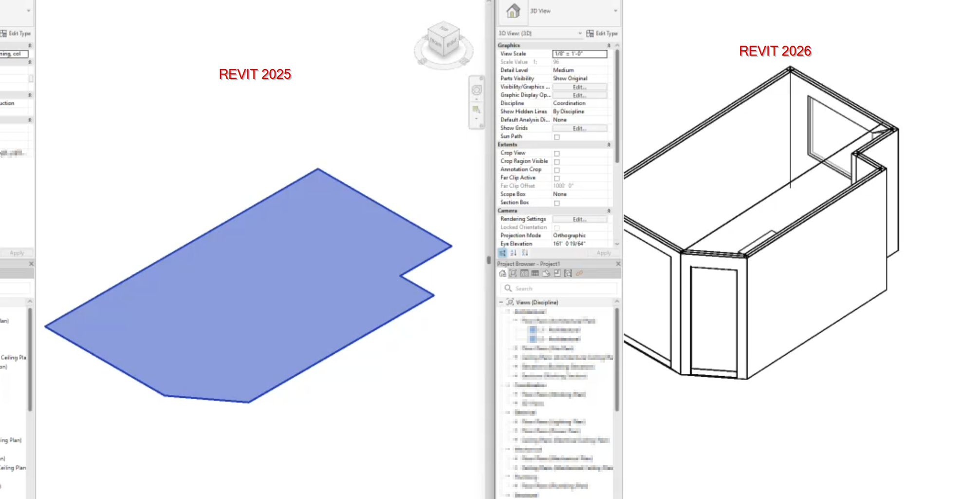Click the Eye Elevation value
This screenshot has width=980, height=499.
click(569, 244)
